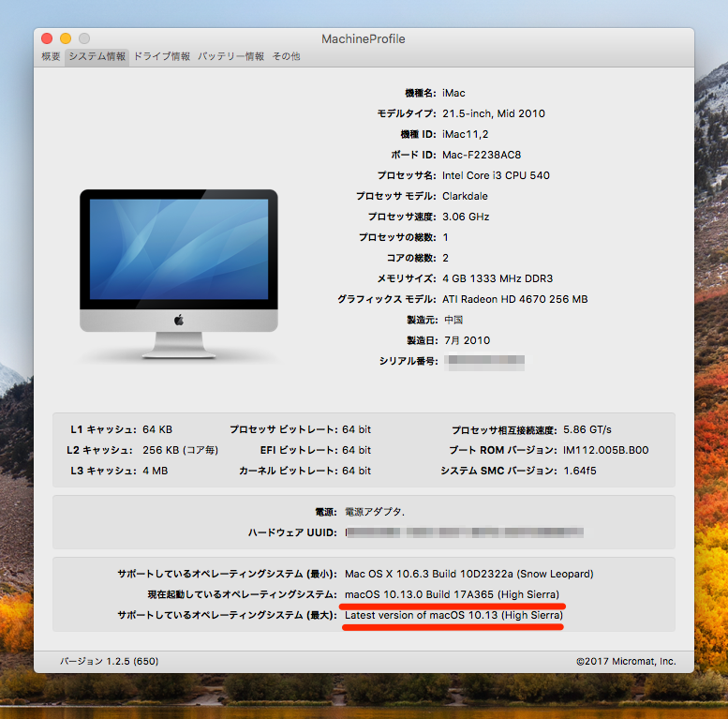Select the iMac model name value
Viewport: 728px width, 719px height.
[453, 93]
